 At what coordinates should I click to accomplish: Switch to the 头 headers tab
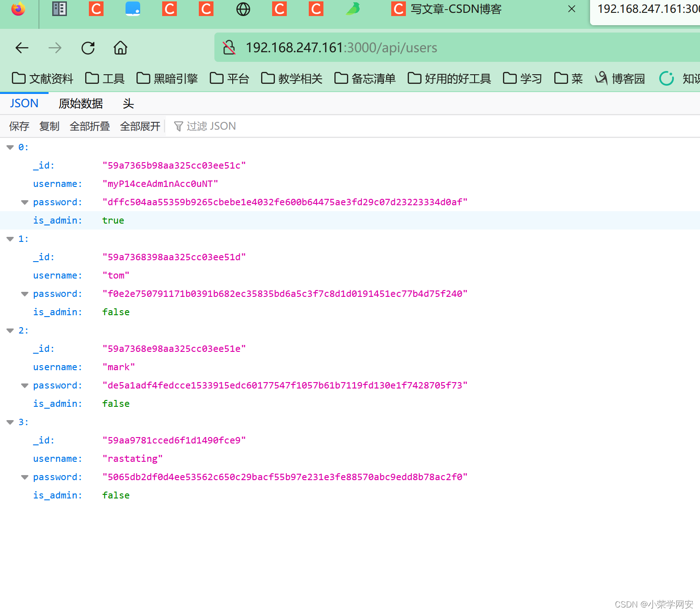point(128,104)
